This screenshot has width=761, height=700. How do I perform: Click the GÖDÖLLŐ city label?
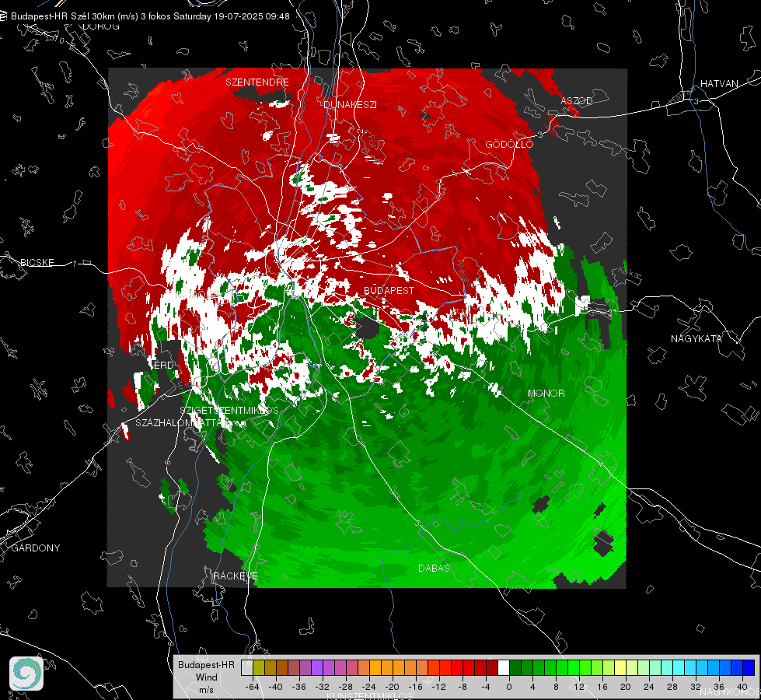click(509, 144)
